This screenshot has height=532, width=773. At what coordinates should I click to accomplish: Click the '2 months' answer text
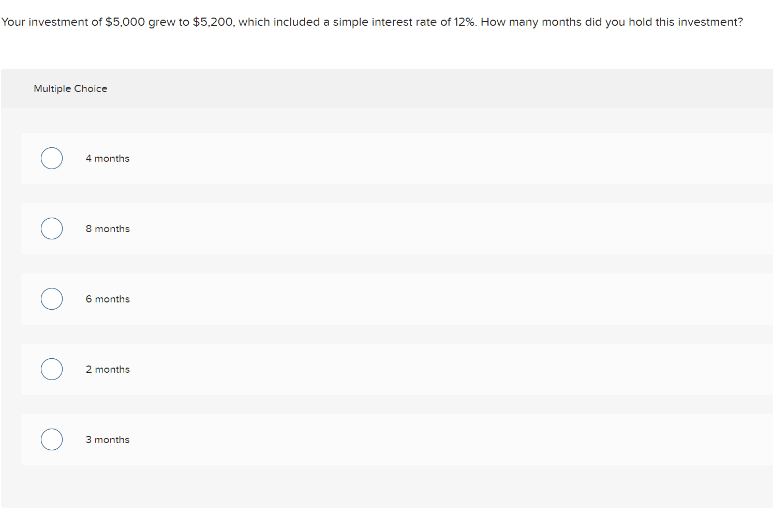pos(108,370)
